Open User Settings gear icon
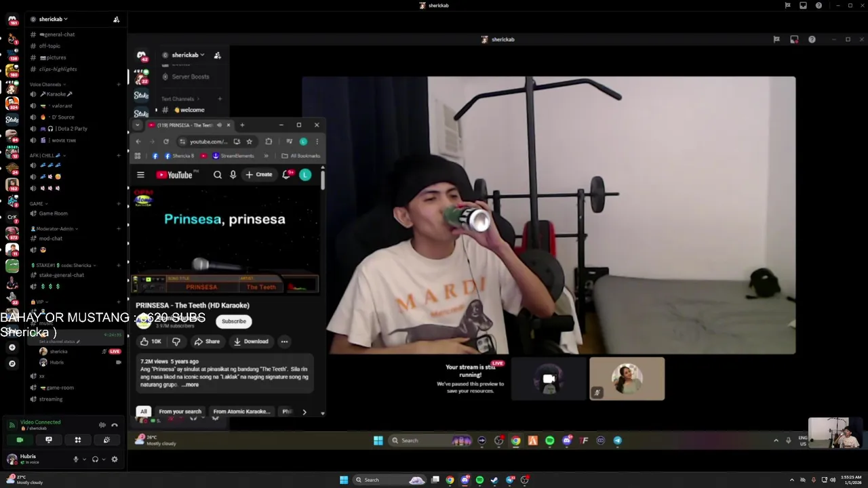 pyautogui.click(x=115, y=460)
